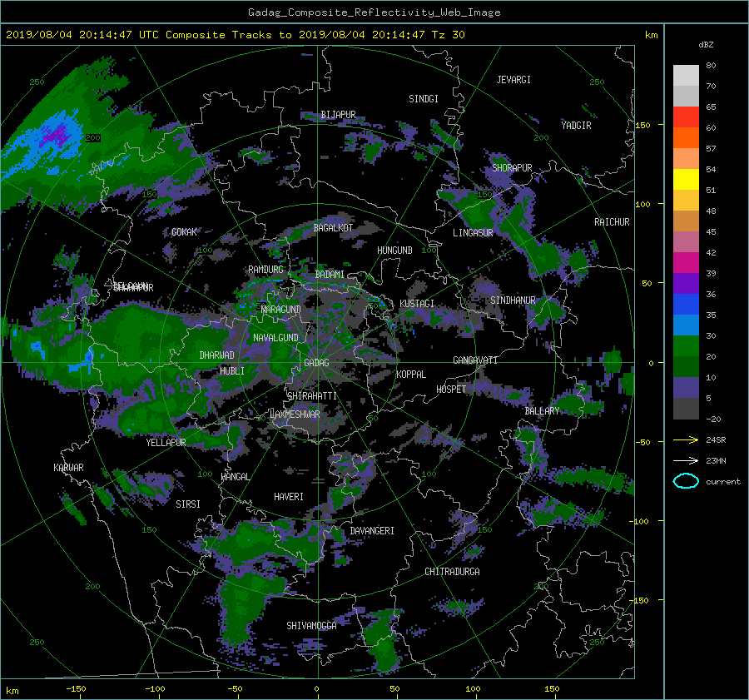Select the SINDHANUR city label
This screenshot has height=700, width=749.
pyautogui.click(x=513, y=300)
